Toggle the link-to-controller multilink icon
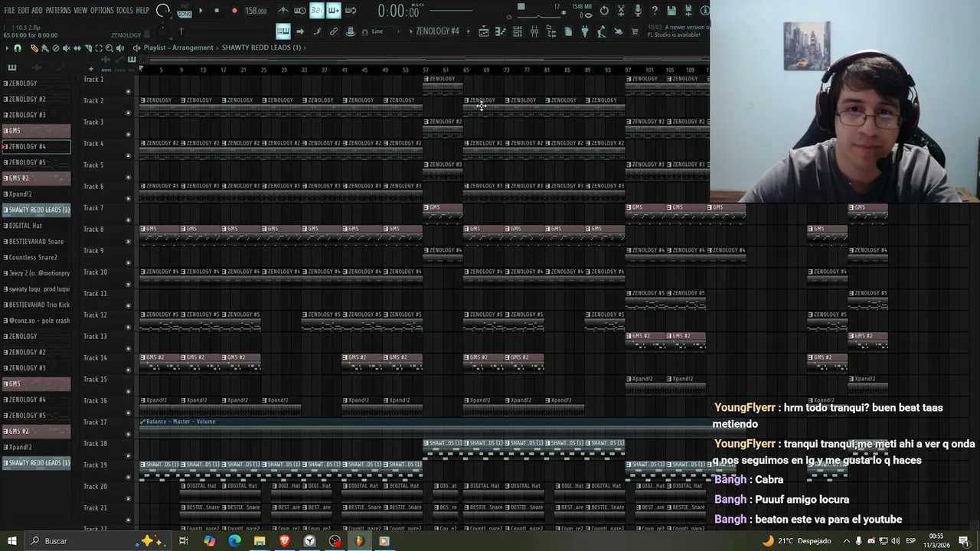980x551 pixels. click(x=334, y=31)
